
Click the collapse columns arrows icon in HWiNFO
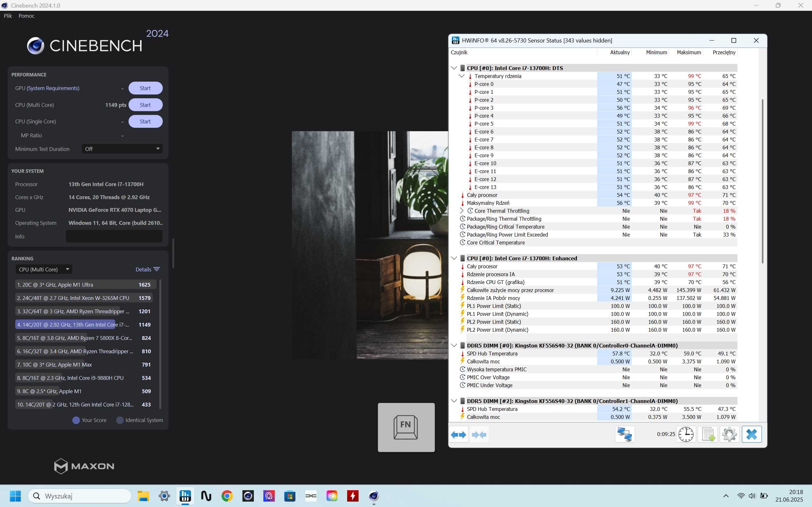[479, 435]
